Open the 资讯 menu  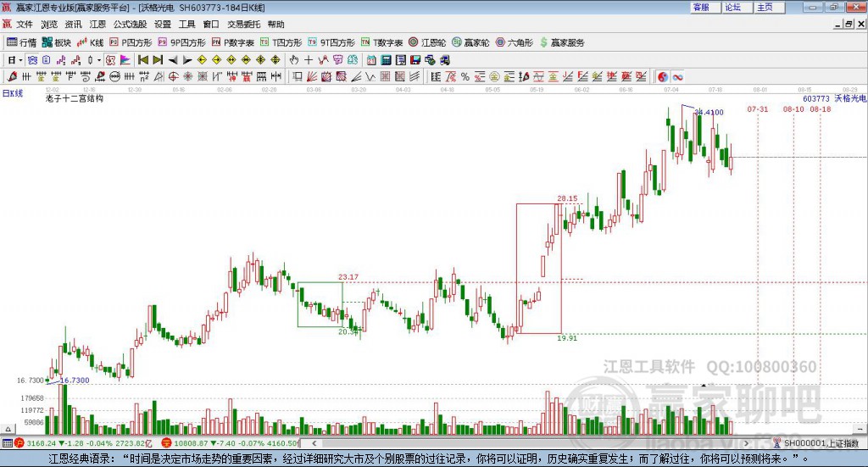[73, 25]
